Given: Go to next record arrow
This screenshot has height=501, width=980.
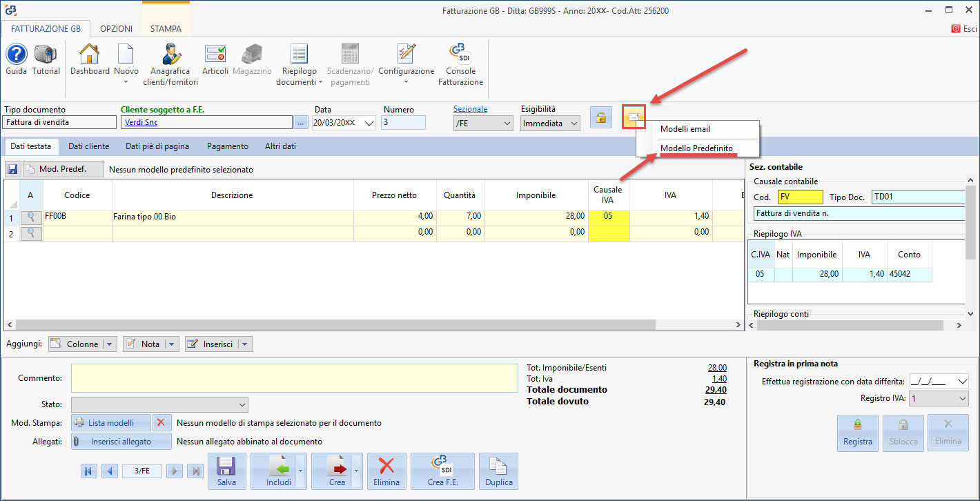Looking at the screenshot, I should (175, 471).
